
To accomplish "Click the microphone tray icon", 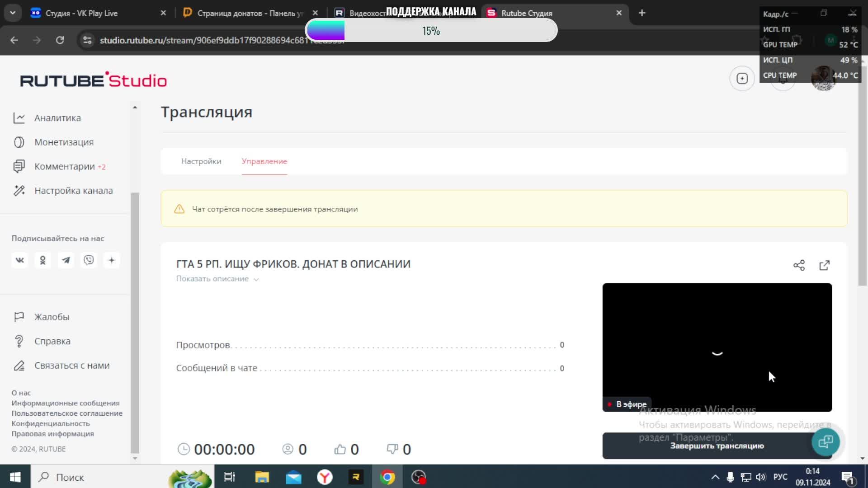I will (730, 477).
